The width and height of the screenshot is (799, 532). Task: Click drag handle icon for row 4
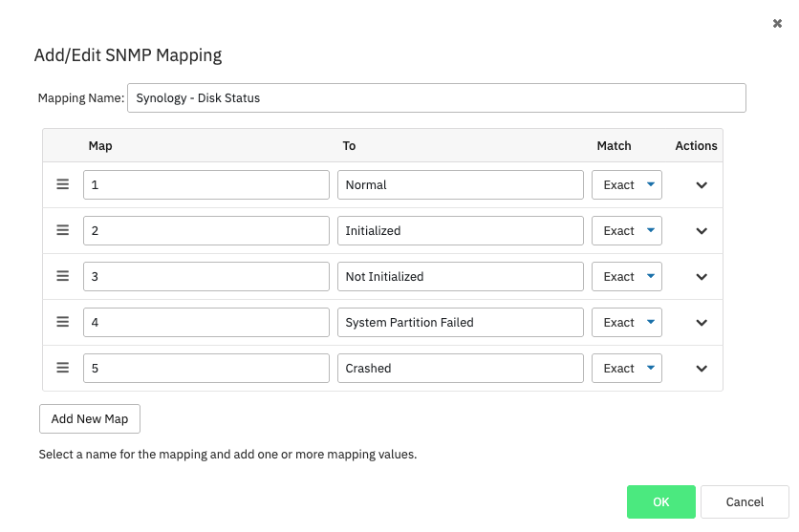click(63, 322)
